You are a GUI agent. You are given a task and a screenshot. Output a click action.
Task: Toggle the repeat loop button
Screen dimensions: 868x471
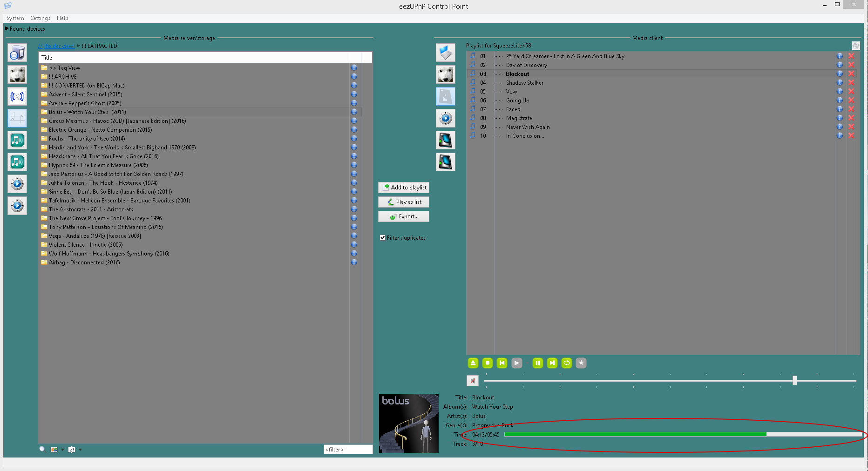[x=567, y=363]
